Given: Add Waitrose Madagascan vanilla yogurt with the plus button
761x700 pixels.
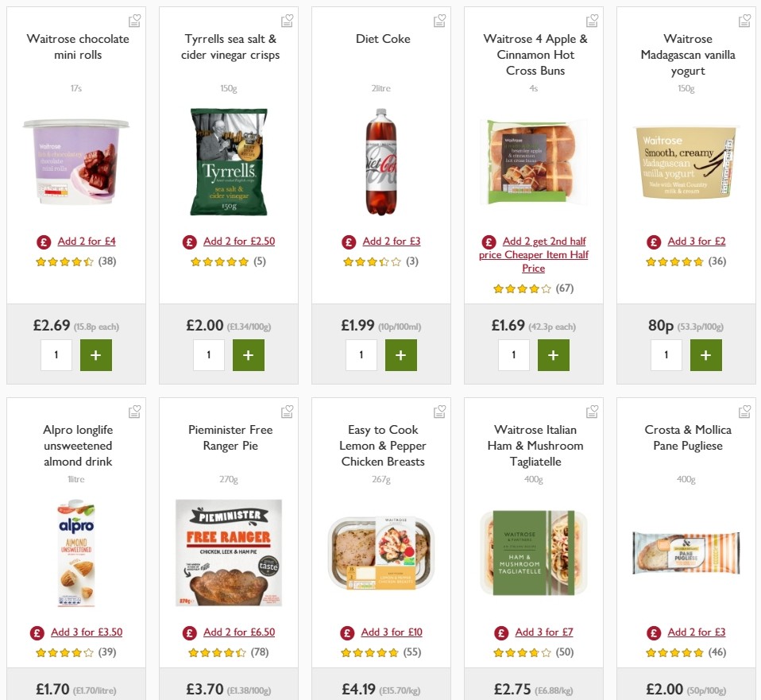Looking at the screenshot, I should tap(706, 355).
